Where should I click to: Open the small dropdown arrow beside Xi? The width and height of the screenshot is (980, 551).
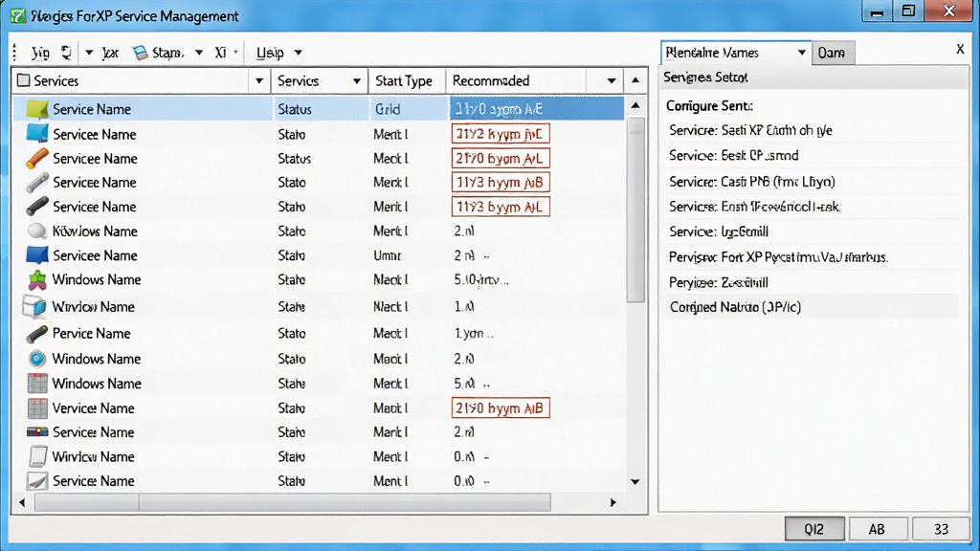[x=235, y=53]
